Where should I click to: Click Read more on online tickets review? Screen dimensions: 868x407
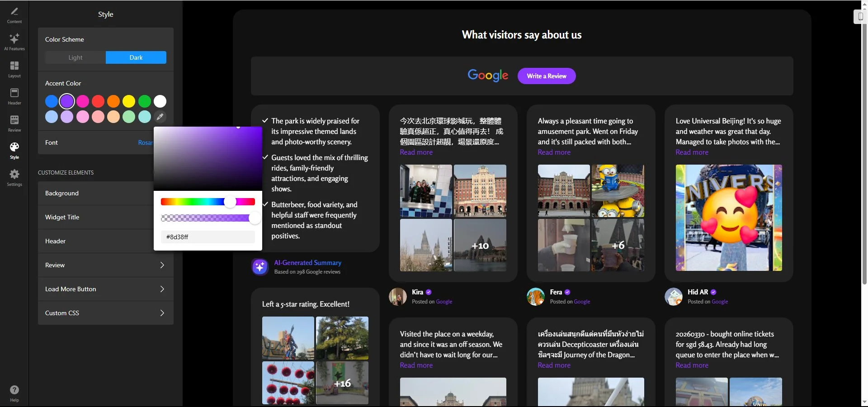pyautogui.click(x=692, y=365)
